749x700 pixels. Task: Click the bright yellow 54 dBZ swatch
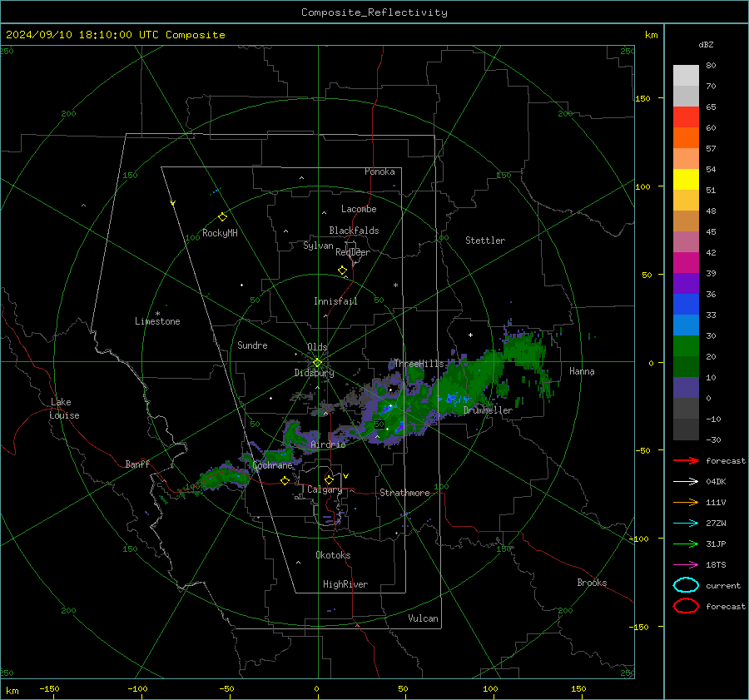[686, 179]
